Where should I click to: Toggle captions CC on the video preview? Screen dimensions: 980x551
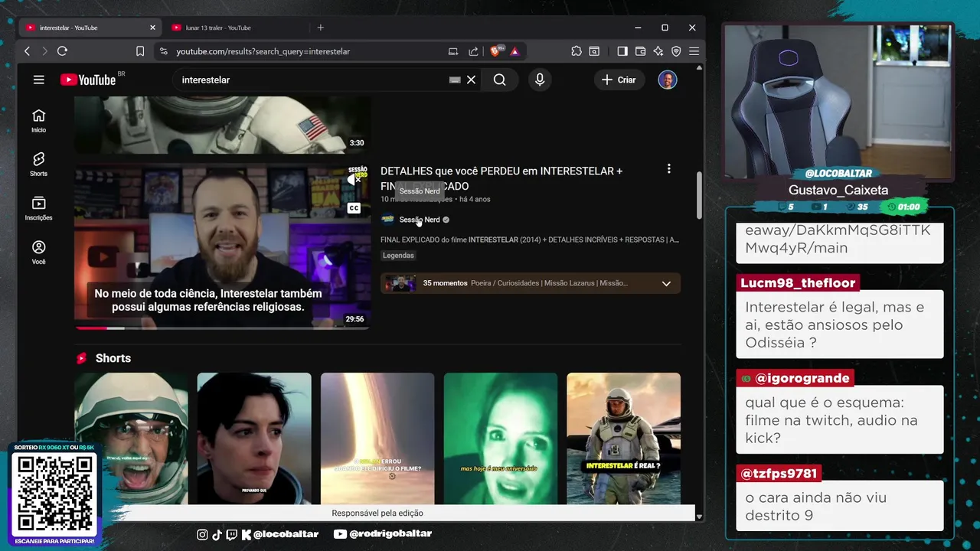[354, 208]
